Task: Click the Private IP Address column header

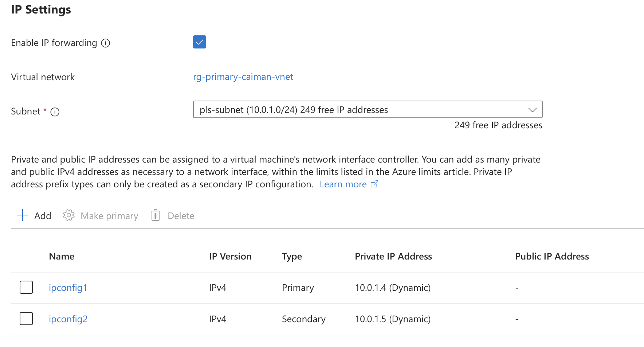Action: [x=393, y=256]
